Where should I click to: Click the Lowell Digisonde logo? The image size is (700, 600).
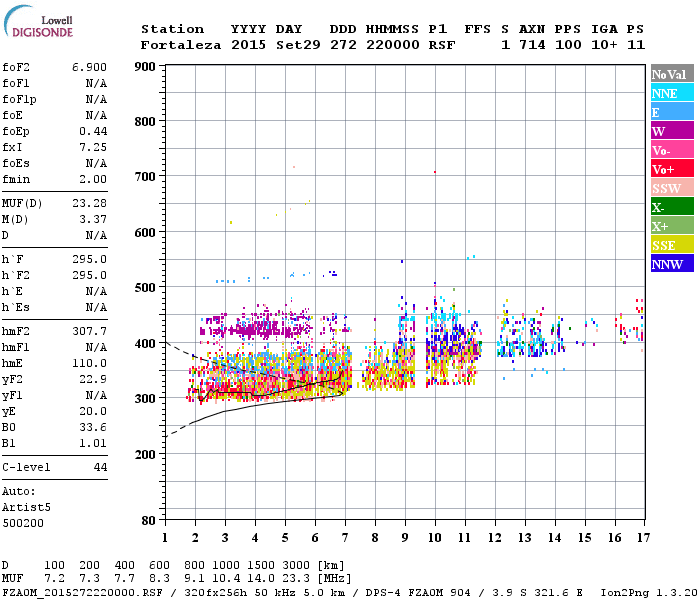(38, 21)
